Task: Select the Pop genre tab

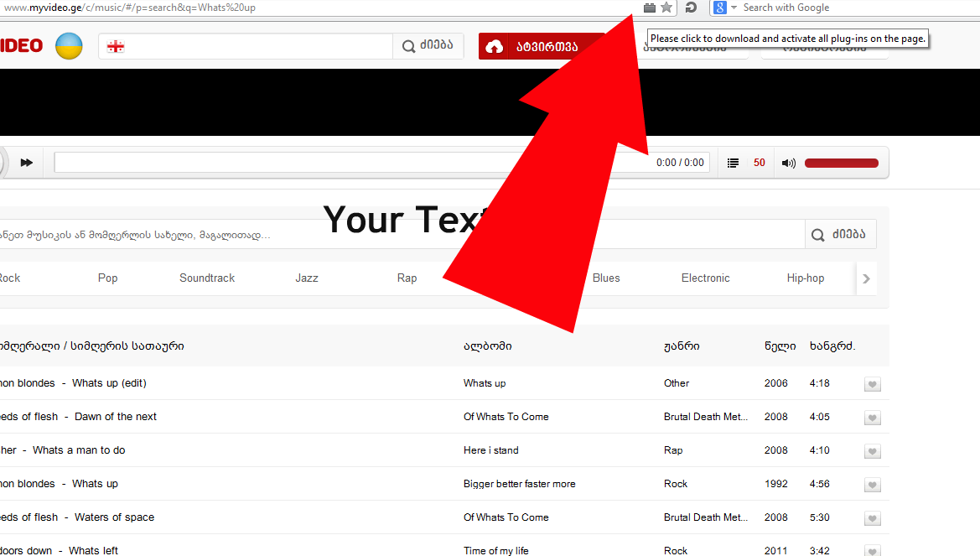Action: tap(107, 278)
